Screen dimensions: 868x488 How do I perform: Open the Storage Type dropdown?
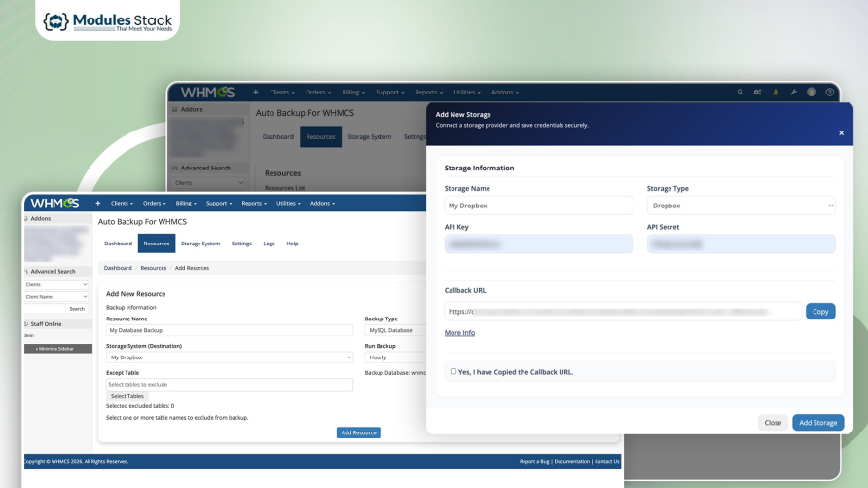click(x=741, y=206)
